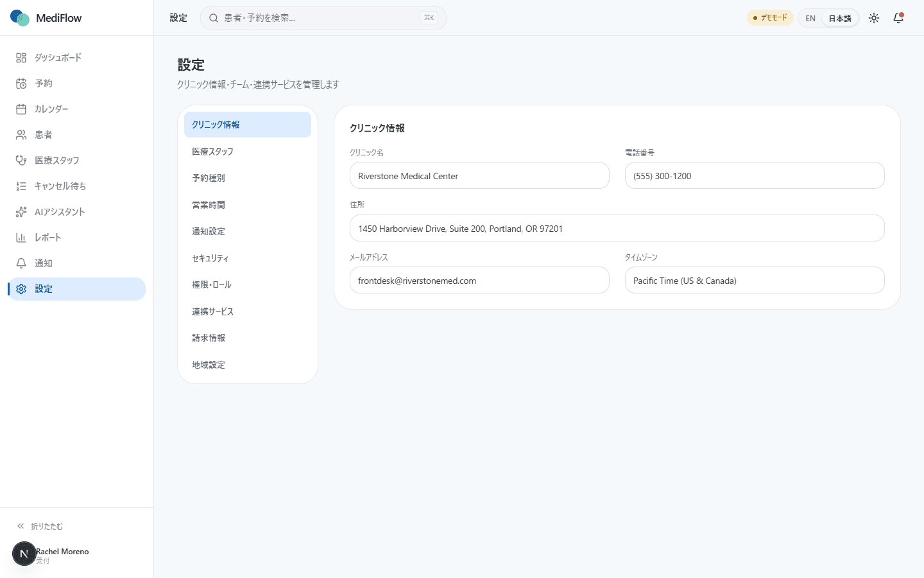Switch language to 日本語
The width and height of the screenshot is (924, 578).
coord(840,18)
